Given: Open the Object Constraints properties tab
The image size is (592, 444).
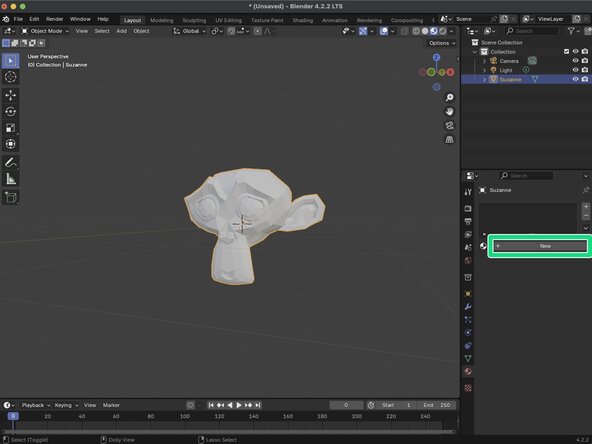Looking at the screenshot, I should 468,345.
